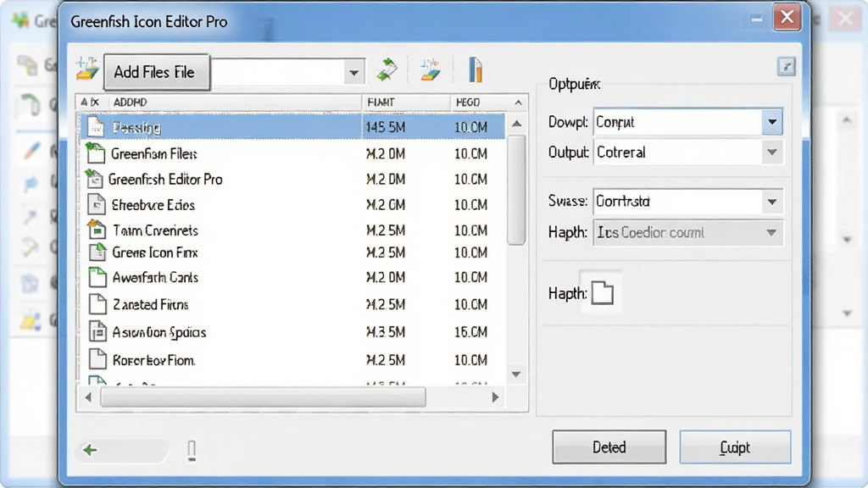This screenshot has width=868, height=488.
Task: Click the "145.5M" size value
Action: (x=386, y=127)
